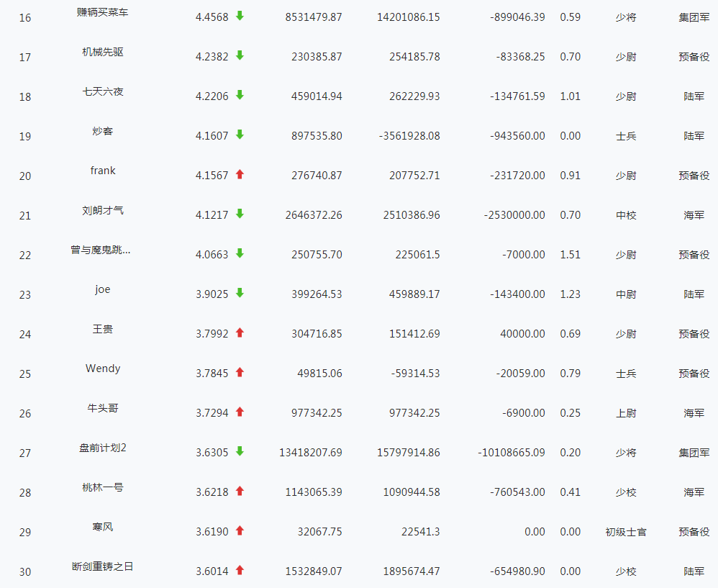This screenshot has width=718, height=588.
Task: Click value 22541.3
Action: coord(421,532)
